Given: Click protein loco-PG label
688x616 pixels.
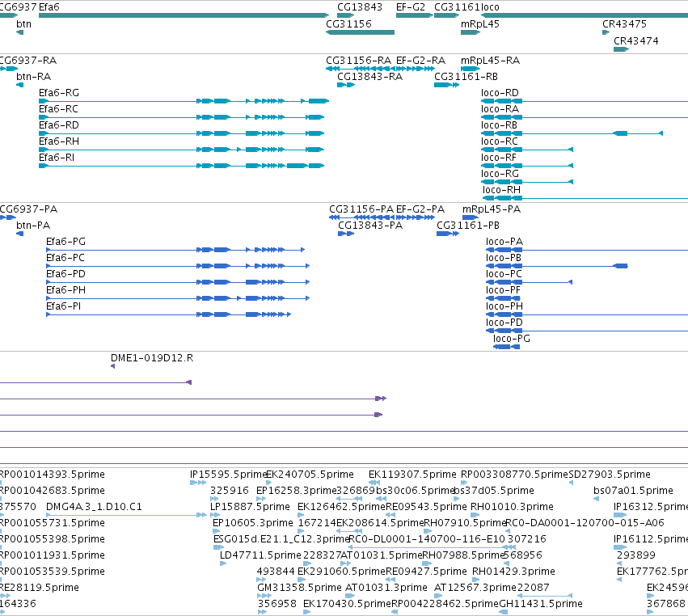Looking at the screenshot, I should pos(512,340).
